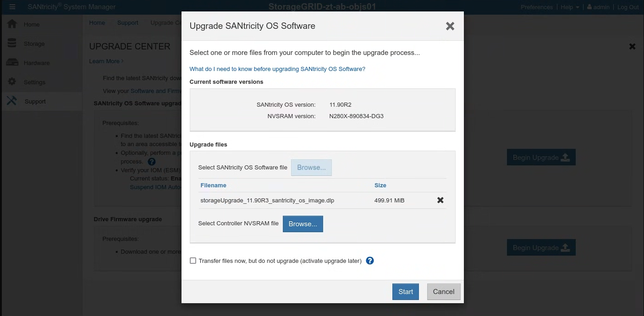Open Preferences from the top bar
This screenshot has height=316, width=644.
click(536, 7)
